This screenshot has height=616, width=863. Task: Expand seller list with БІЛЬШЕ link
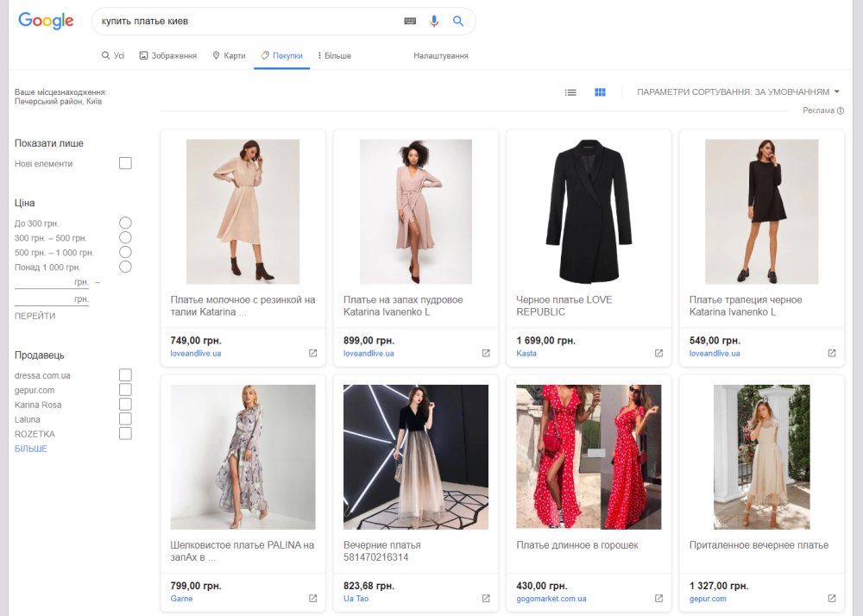(x=31, y=449)
